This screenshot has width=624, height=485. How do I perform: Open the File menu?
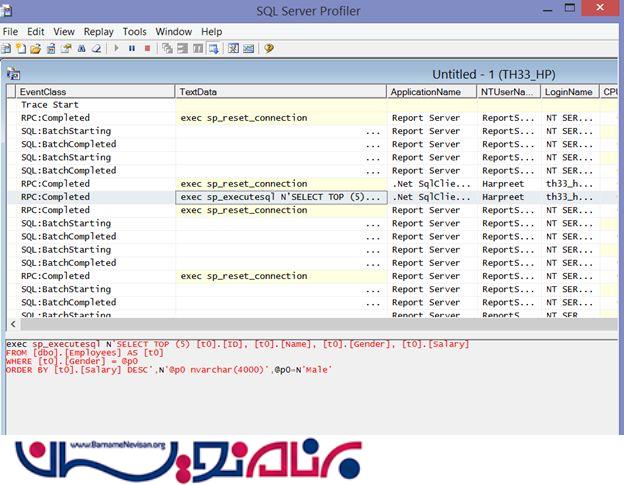pyautogui.click(x=10, y=32)
